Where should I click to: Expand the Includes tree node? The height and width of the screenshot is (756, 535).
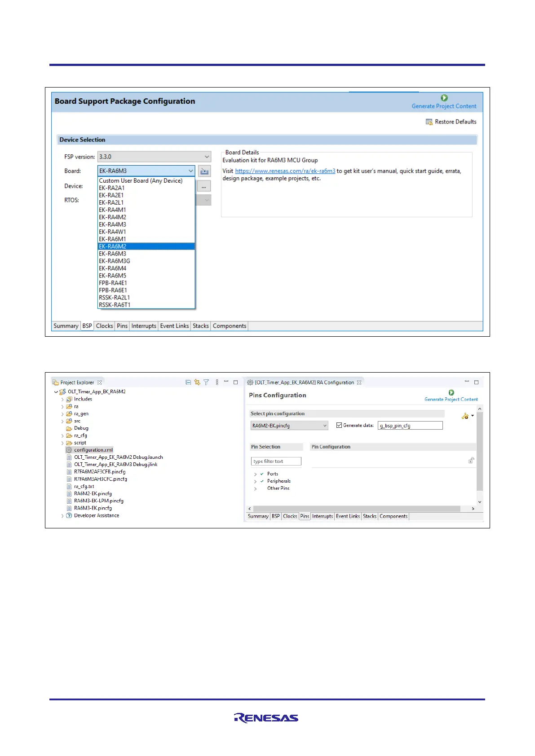point(62,399)
